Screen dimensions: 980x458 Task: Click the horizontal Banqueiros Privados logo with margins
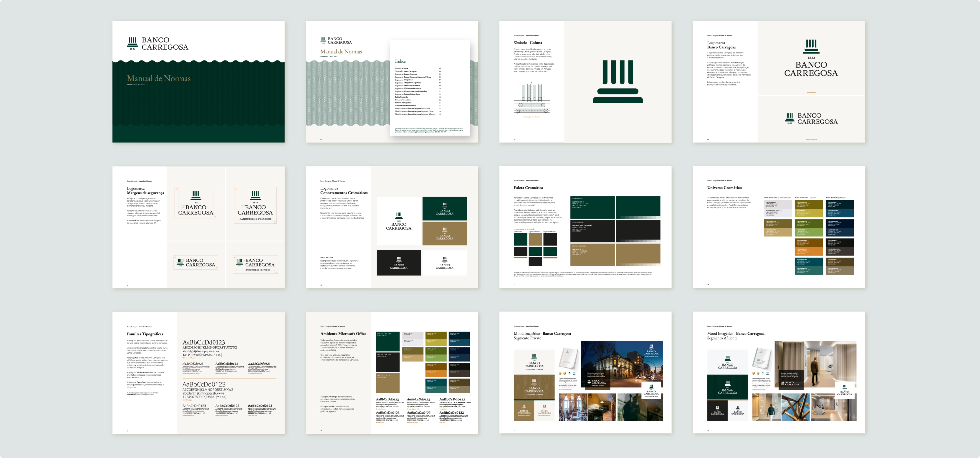255,264
